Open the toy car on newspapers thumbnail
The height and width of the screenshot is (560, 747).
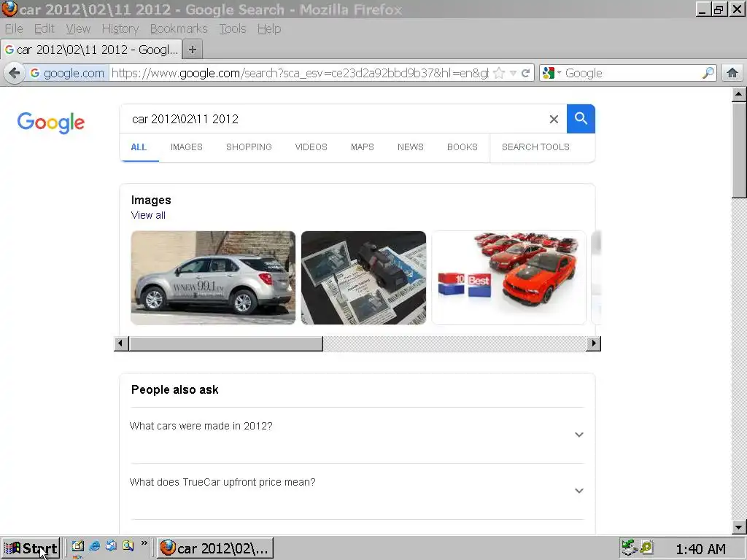(363, 278)
